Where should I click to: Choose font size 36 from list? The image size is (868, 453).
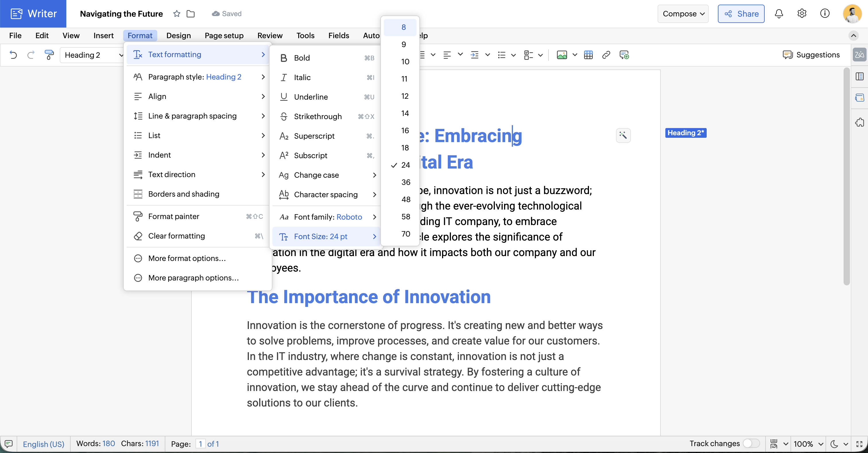click(405, 182)
